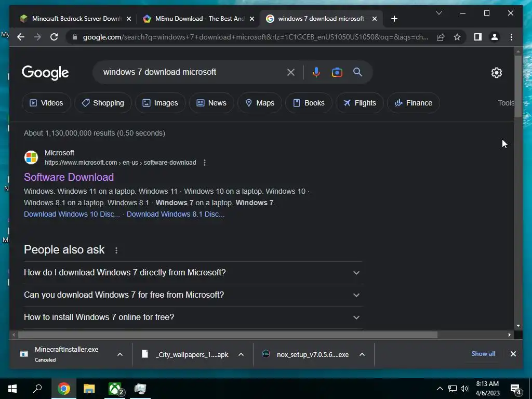
Task: Open Chrome three-dot menu
Action: pos(511,37)
